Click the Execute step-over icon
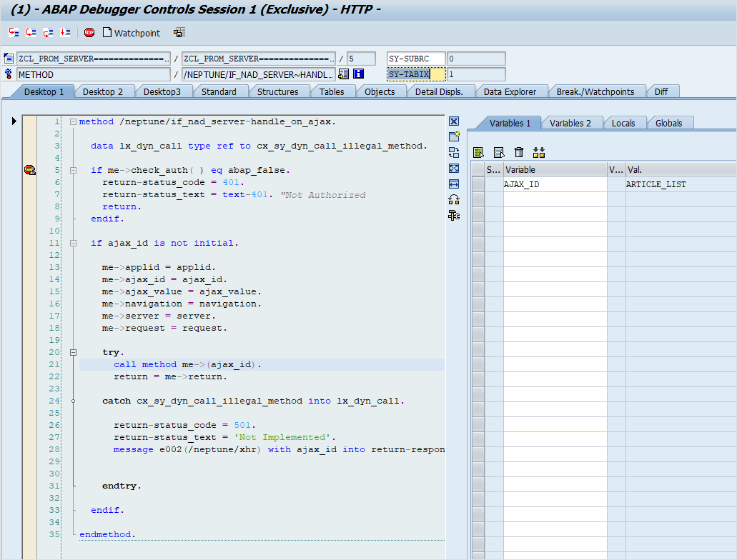This screenshot has width=737, height=560. point(31,33)
